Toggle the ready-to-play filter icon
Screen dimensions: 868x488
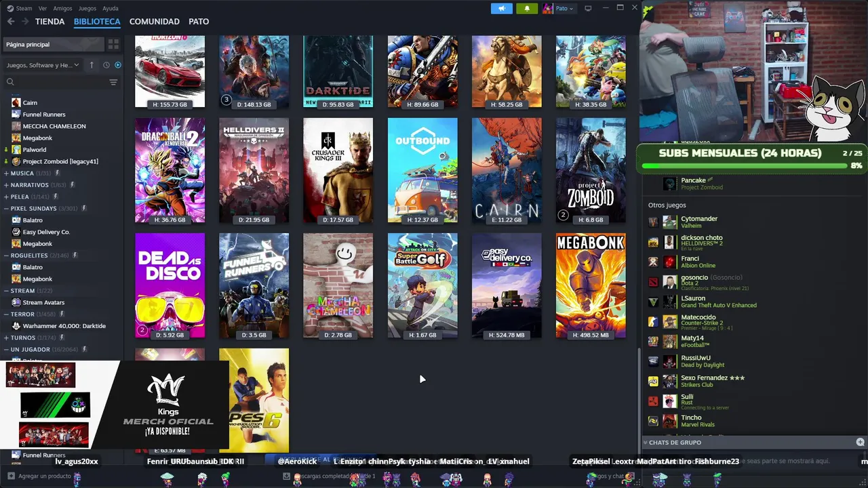(118, 65)
